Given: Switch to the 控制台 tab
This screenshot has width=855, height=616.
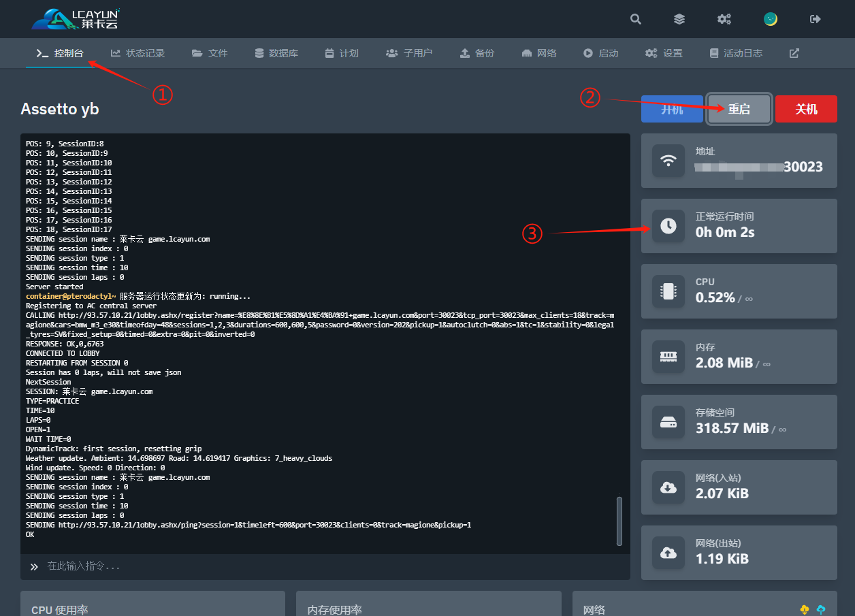Looking at the screenshot, I should click(60, 53).
